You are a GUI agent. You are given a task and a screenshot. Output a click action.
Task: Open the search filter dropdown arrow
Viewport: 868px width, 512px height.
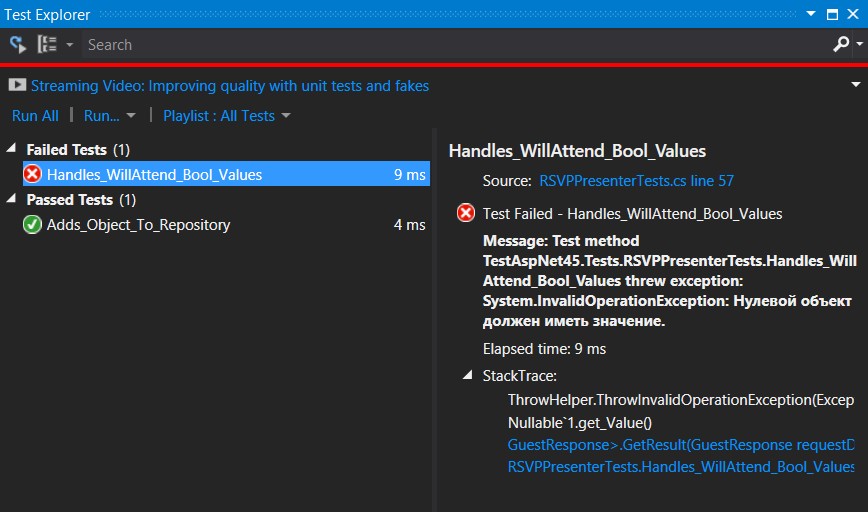point(859,44)
